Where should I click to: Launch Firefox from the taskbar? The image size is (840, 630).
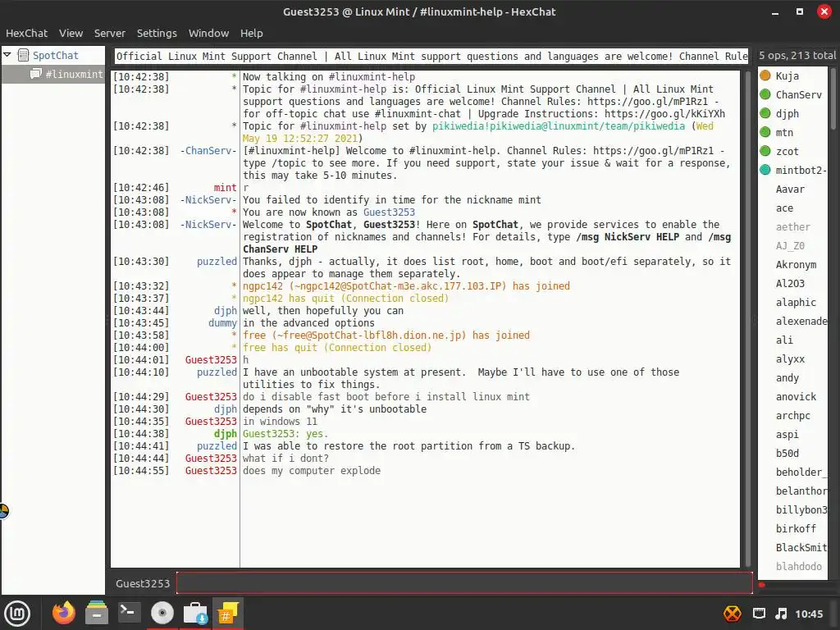(x=64, y=613)
